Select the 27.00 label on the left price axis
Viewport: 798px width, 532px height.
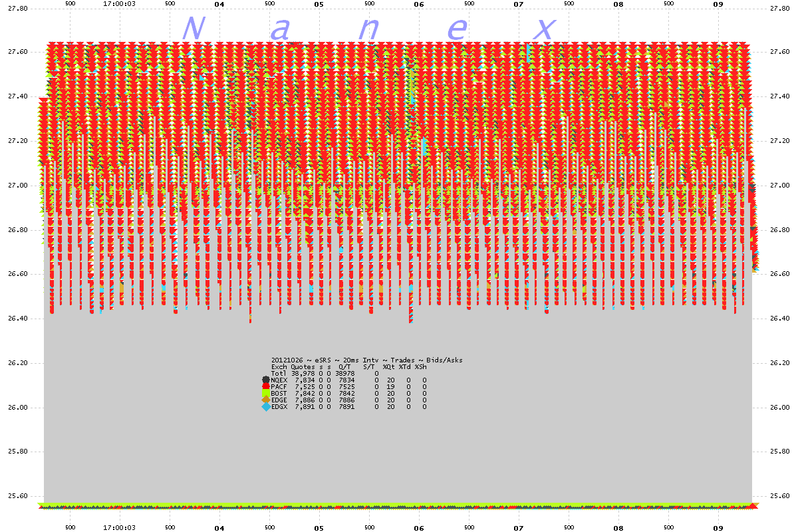17,186
